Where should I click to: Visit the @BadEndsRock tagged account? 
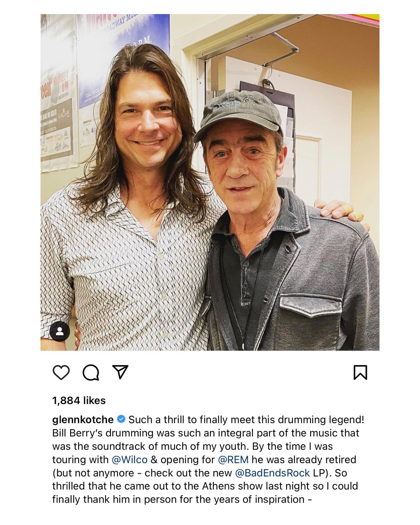(x=272, y=473)
